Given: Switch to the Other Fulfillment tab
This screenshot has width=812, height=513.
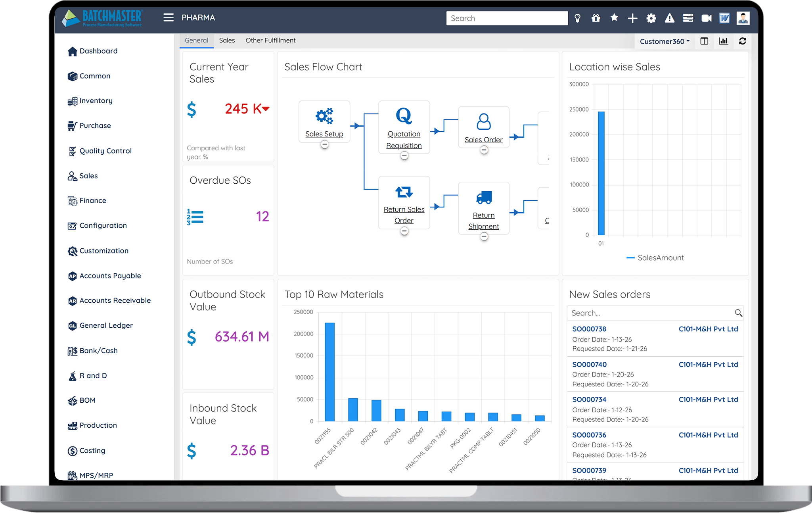Looking at the screenshot, I should tap(270, 40).
